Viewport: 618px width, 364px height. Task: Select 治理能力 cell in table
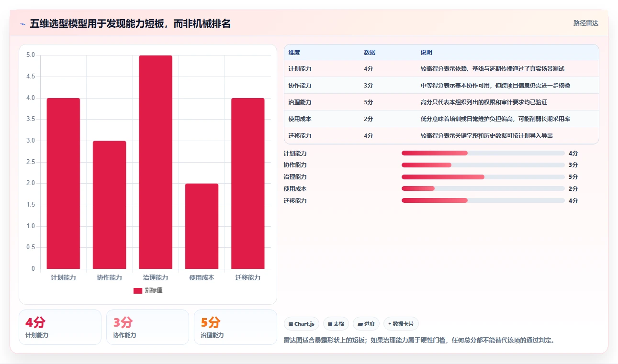coord(300,102)
